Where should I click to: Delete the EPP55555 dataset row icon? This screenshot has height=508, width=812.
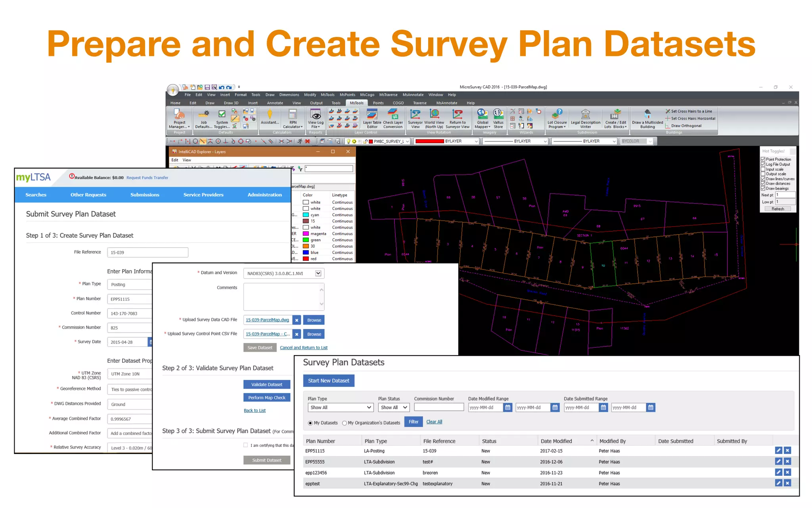click(x=787, y=462)
